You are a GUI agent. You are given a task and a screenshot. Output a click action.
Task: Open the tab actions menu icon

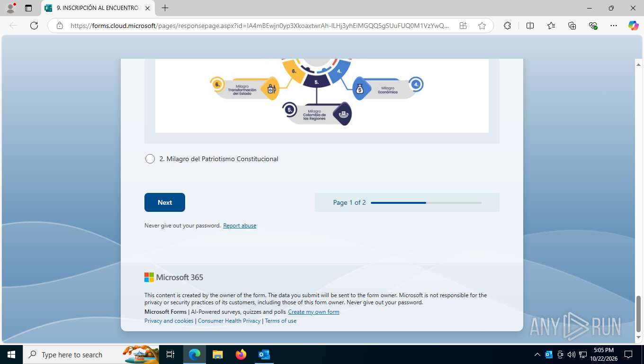28,8
